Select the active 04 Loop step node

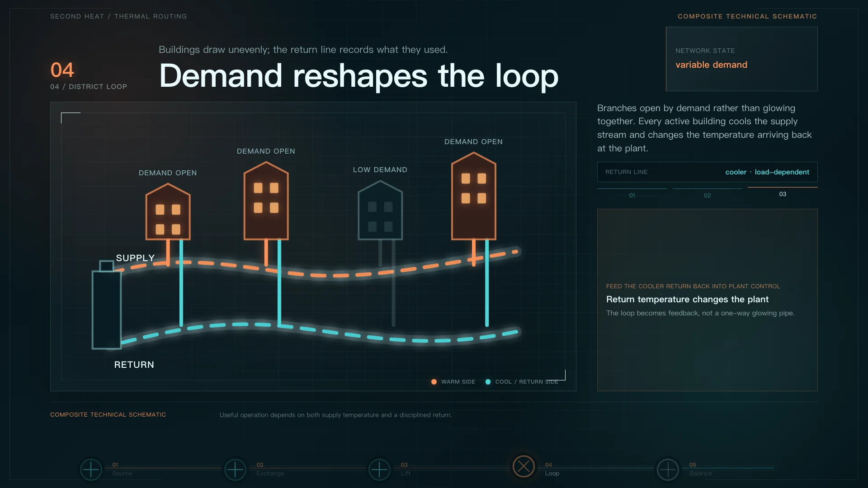coord(524,466)
